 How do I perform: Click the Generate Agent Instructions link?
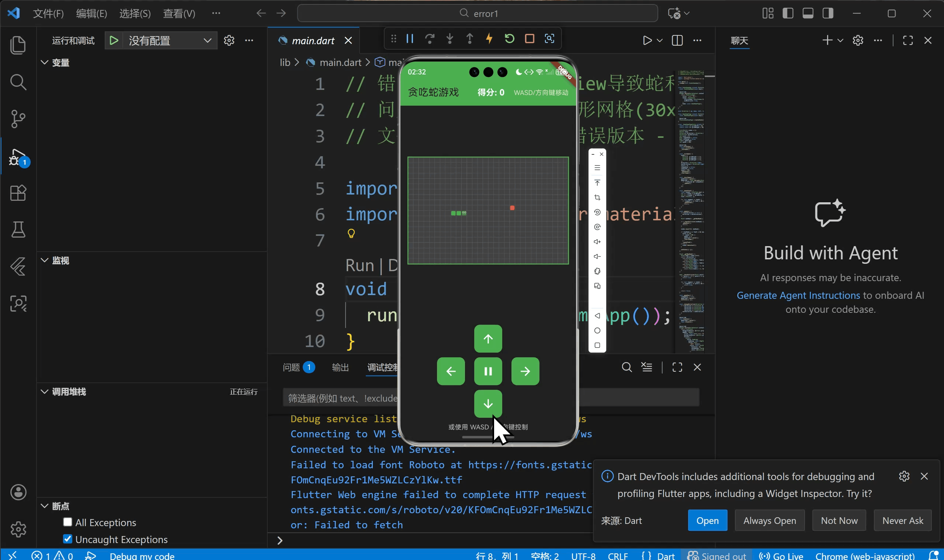point(798,295)
